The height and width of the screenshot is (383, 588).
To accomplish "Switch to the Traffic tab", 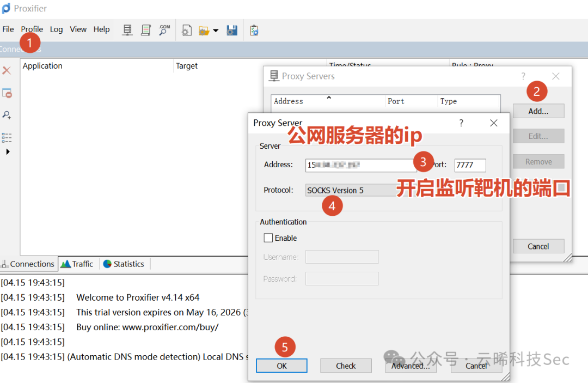I will pos(77,264).
